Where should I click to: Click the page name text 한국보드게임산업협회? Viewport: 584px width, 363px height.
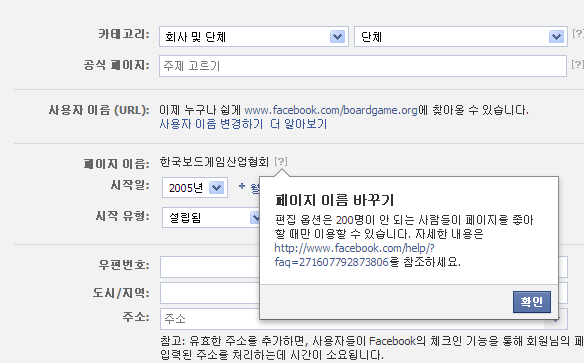pyautogui.click(x=214, y=162)
